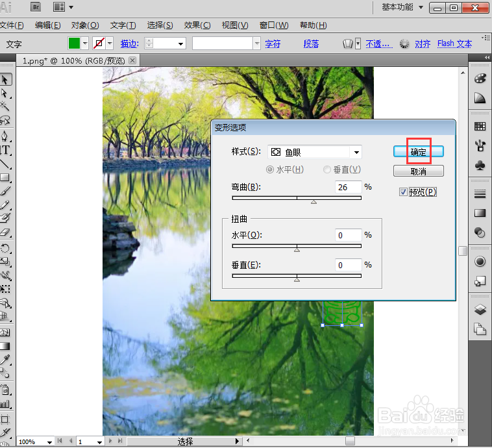
Task: Open the Stroke panel lines icon
Action: coord(480,193)
